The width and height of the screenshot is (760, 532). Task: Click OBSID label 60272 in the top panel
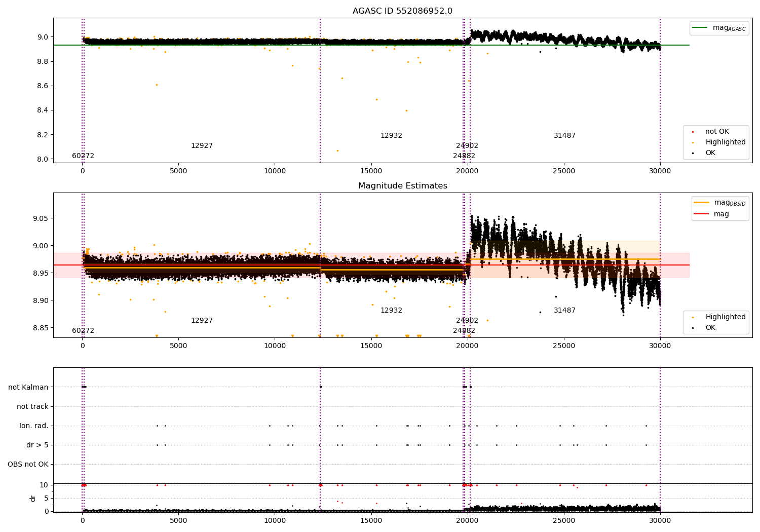click(x=83, y=156)
